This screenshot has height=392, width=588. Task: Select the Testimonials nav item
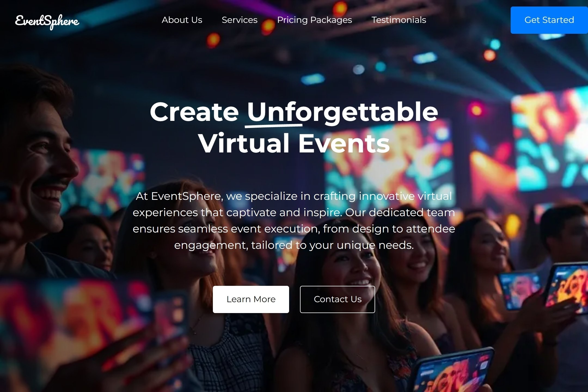[399, 20]
